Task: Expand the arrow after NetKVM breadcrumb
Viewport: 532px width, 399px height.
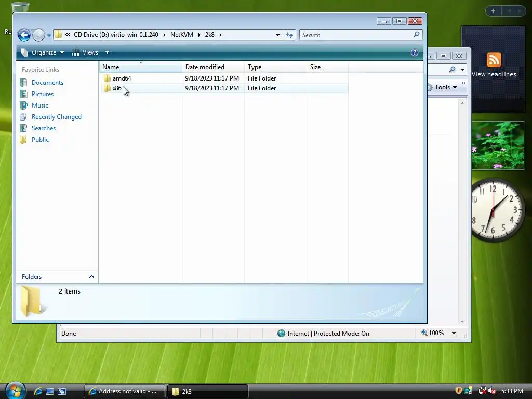Action: click(x=199, y=35)
